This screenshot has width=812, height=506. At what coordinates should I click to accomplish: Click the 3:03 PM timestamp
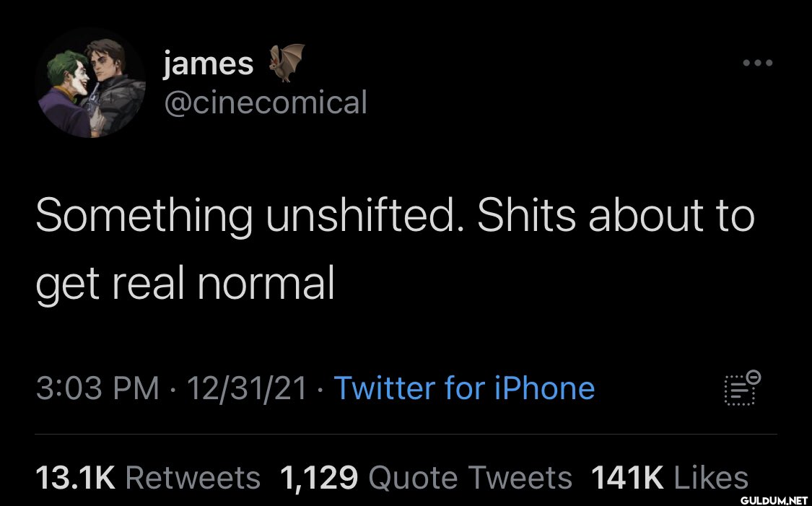pyautogui.click(x=97, y=388)
